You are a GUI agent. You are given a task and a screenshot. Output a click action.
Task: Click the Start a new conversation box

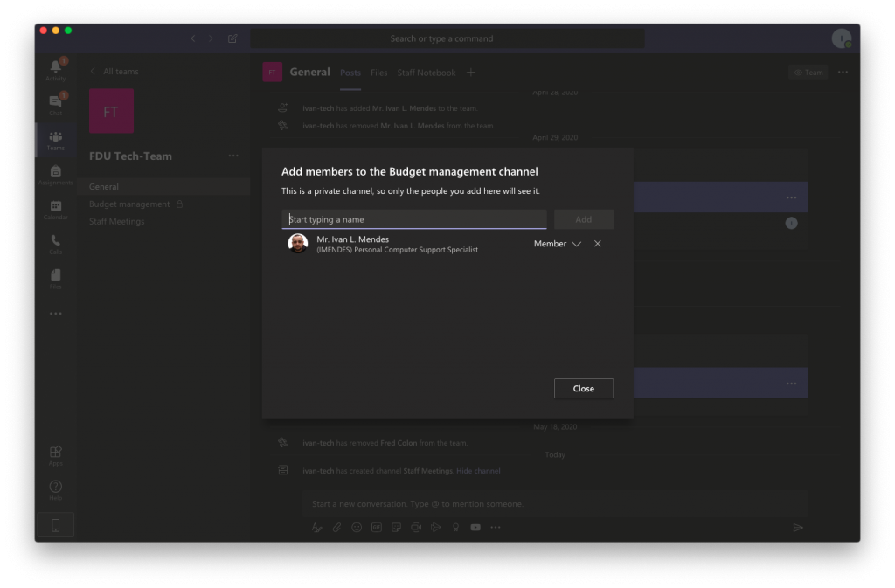point(555,504)
